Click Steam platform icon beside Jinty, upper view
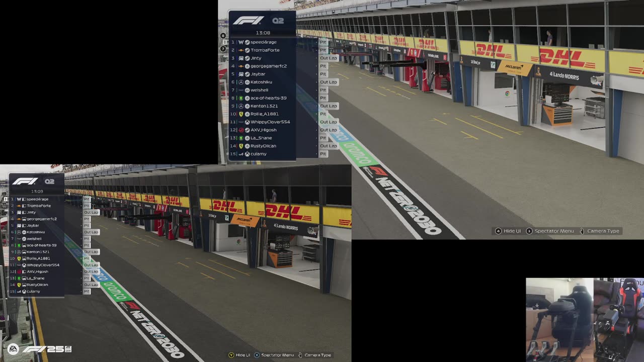This screenshot has width=644, height=362. click(x=247, y=58)
